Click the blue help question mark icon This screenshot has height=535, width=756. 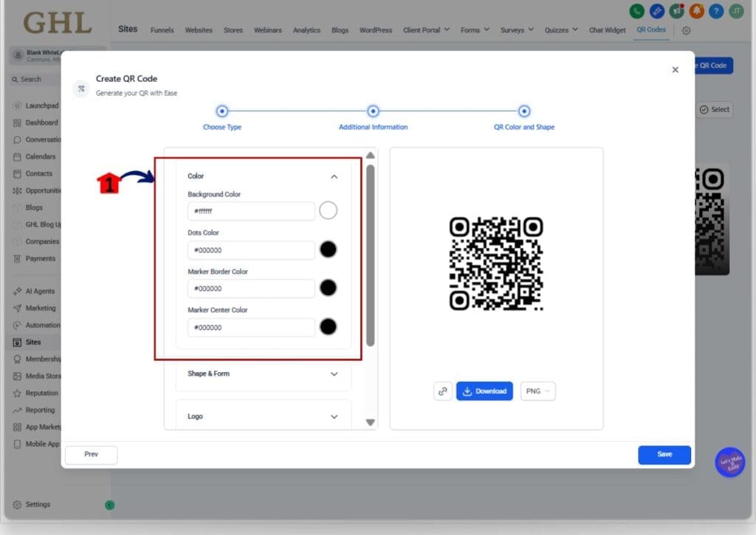[716, 10]
